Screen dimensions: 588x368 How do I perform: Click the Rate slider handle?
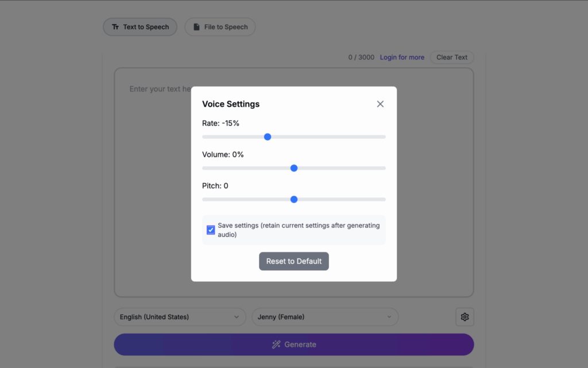(268, 137)
